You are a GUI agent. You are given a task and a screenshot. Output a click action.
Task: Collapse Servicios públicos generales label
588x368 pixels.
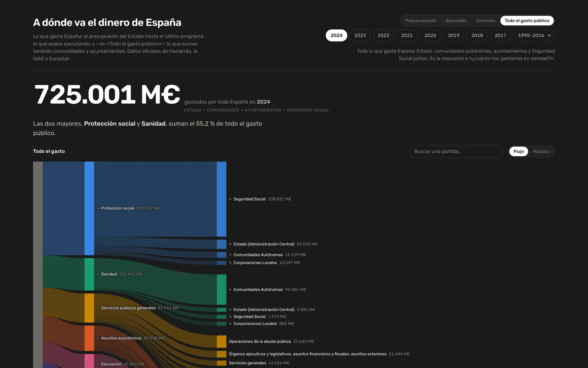[138, 308]
